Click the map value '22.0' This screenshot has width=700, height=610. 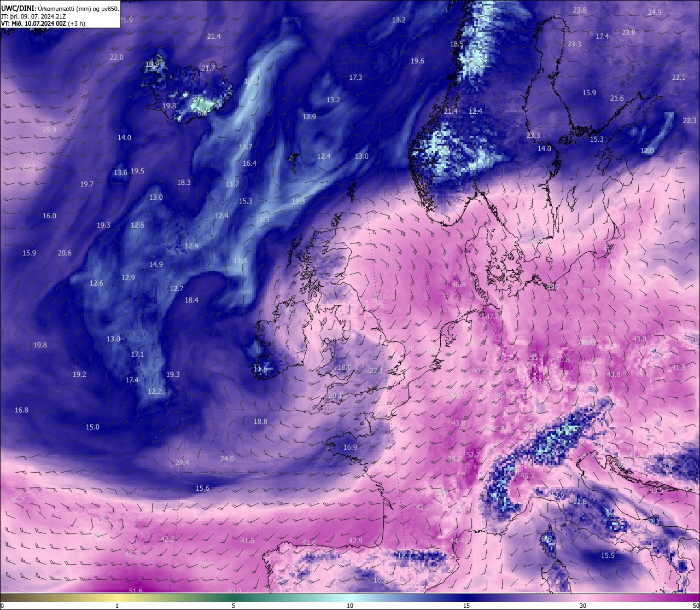click(116, 57)
